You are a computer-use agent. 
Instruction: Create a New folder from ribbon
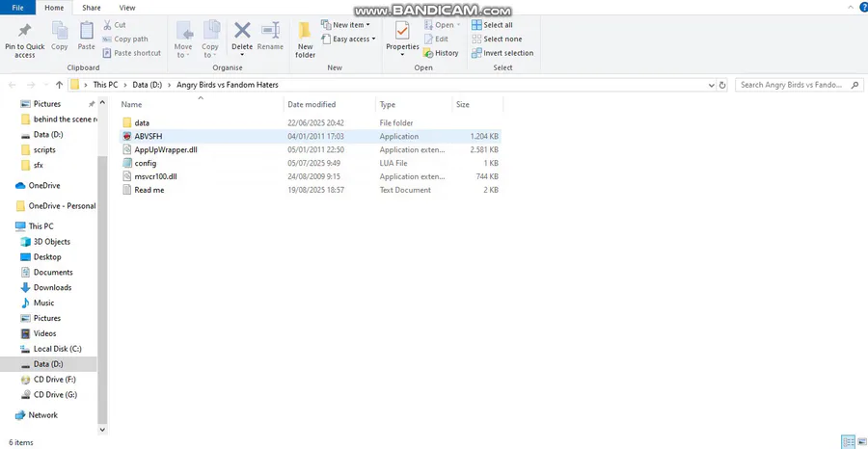point(305,40)
